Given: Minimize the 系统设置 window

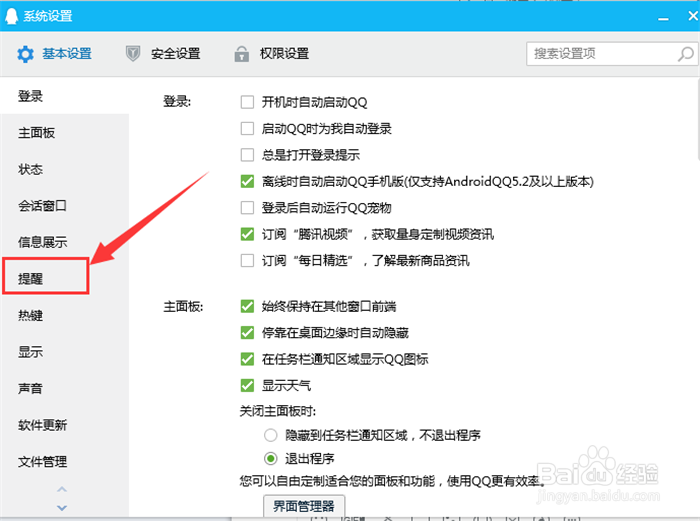Looking at the screenshot, I should coord(663,18).
